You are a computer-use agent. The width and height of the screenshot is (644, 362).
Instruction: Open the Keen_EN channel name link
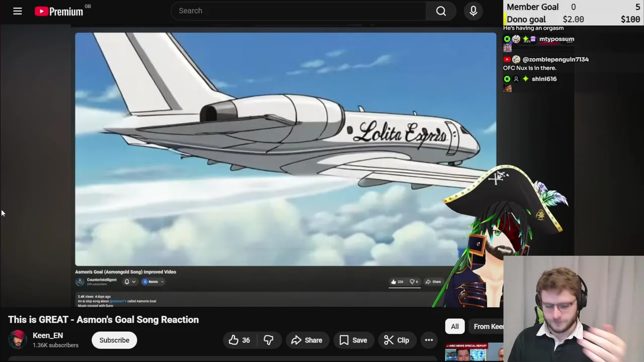tap(48, 335)
